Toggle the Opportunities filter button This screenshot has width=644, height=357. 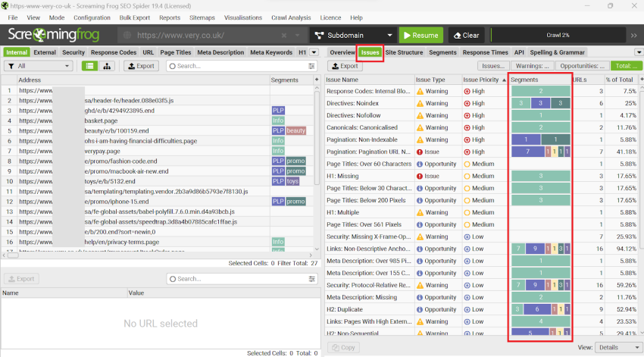(x=583, y=66)
